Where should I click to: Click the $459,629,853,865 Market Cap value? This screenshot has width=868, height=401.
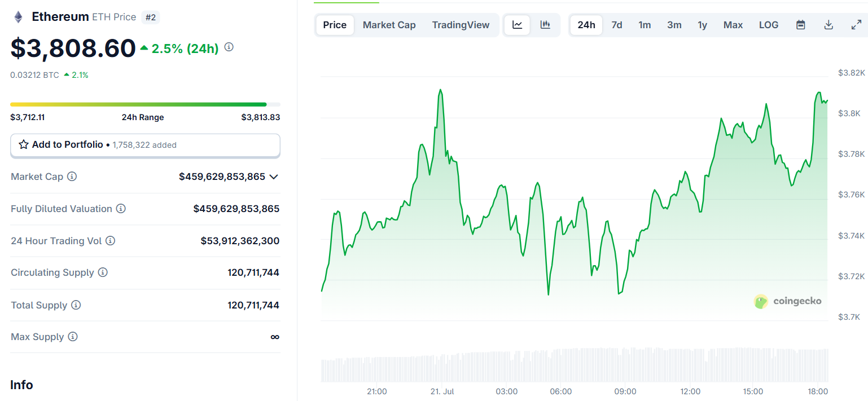[222, 177]
